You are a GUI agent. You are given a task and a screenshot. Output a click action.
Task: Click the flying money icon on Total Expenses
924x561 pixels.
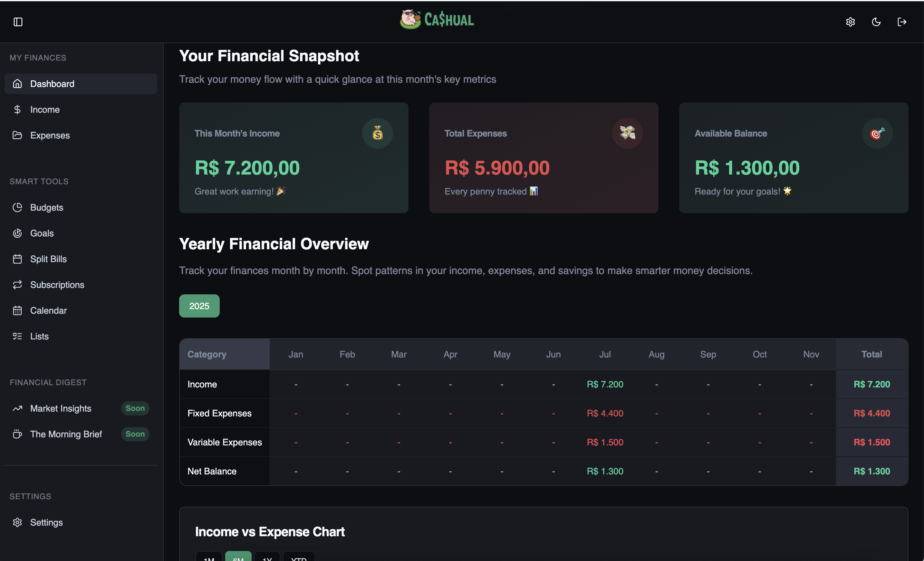click(x=627, y=133)
